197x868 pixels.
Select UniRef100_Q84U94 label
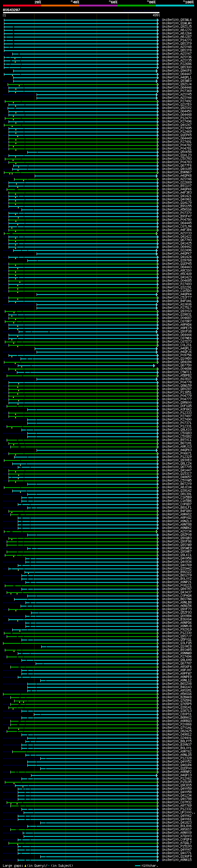pyautogui.click(x=176, y=362)
